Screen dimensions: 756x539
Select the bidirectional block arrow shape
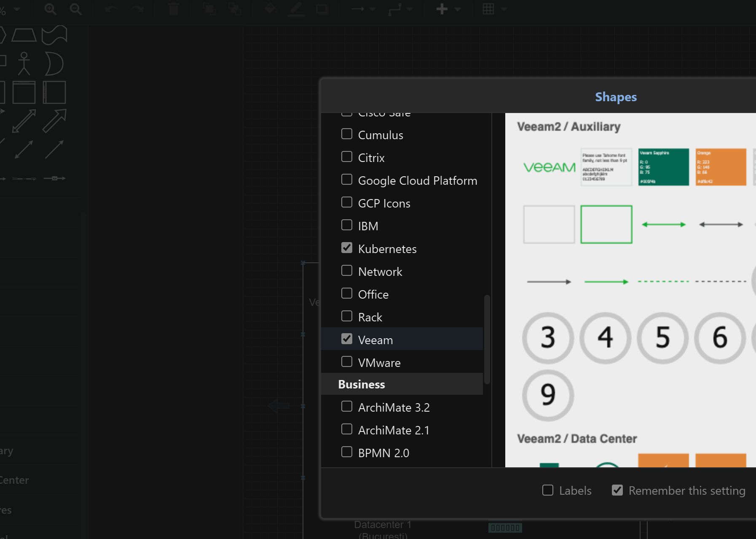coord(24,121)
